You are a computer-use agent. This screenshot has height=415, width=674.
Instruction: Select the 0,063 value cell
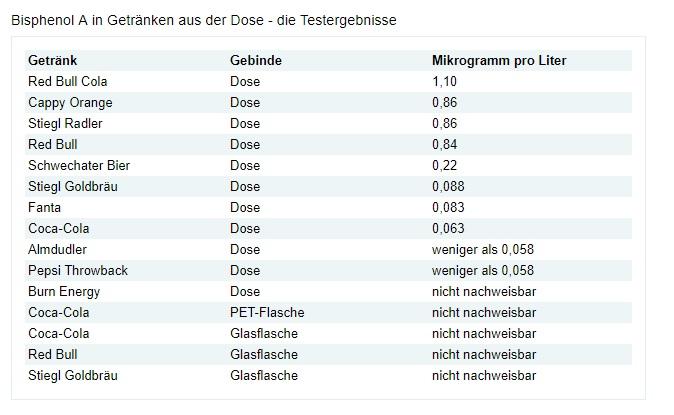click(x=448, y=229)
